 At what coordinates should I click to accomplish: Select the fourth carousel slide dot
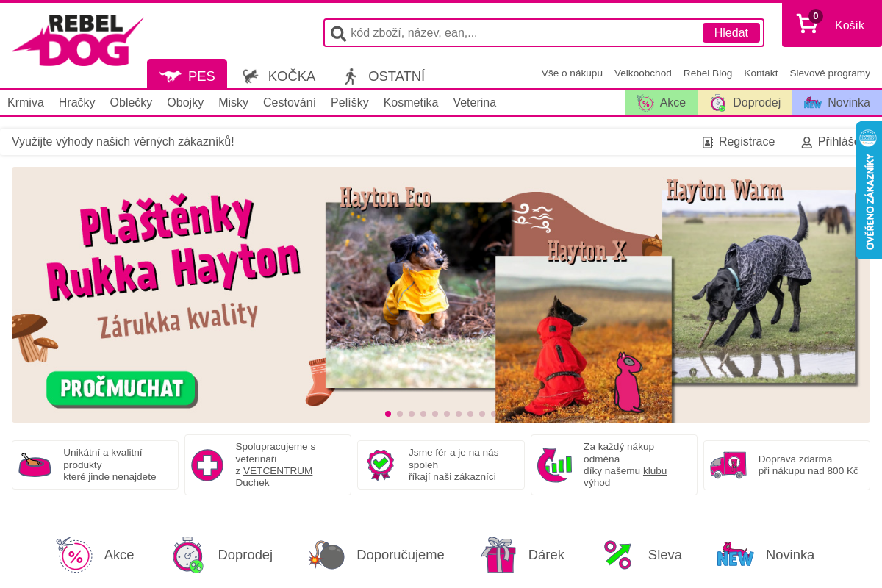[x=423, y=414]
